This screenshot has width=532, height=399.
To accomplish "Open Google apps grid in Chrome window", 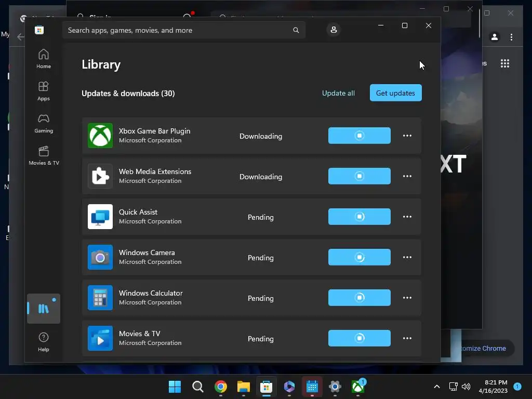I will (x=505, y=63).
